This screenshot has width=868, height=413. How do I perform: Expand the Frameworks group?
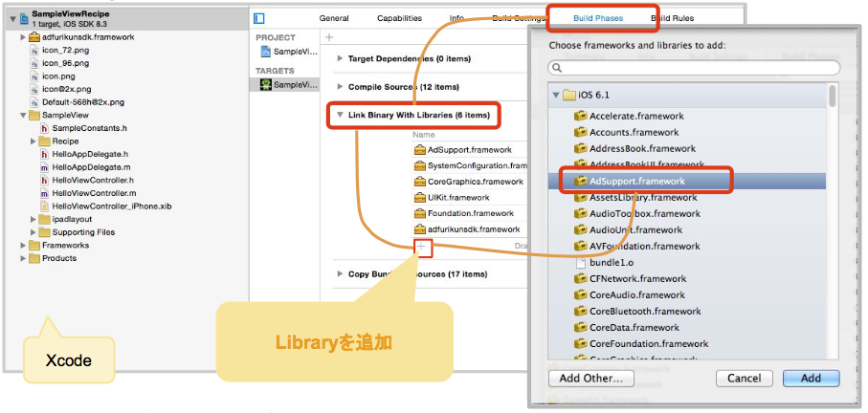tap(23, 245)
